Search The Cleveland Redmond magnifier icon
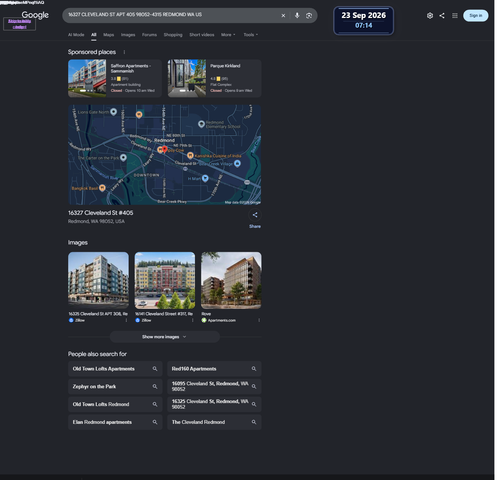This screenshot has height=480, width=500. pyautogui.click(x=254, y=422)
